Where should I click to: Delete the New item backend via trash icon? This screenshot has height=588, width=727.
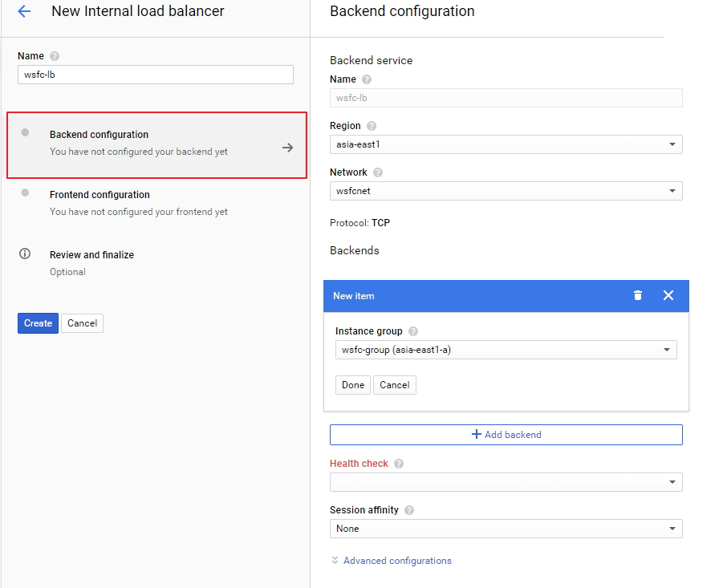click(x=638, y=295)
